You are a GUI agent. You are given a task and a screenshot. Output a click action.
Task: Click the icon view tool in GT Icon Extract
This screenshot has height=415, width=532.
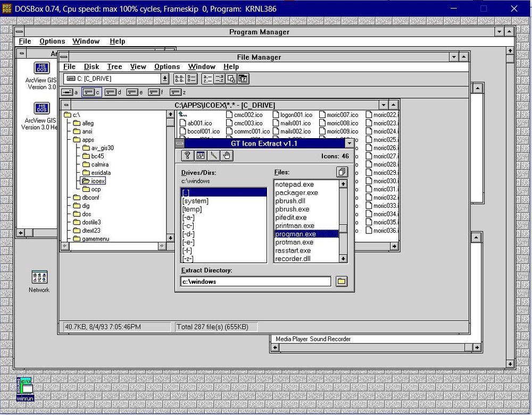(201, 155)
